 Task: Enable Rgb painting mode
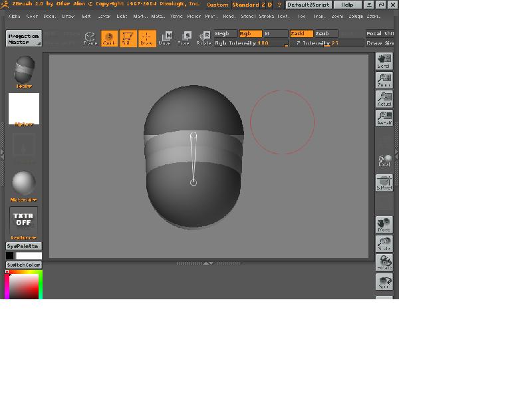(247, 33)
